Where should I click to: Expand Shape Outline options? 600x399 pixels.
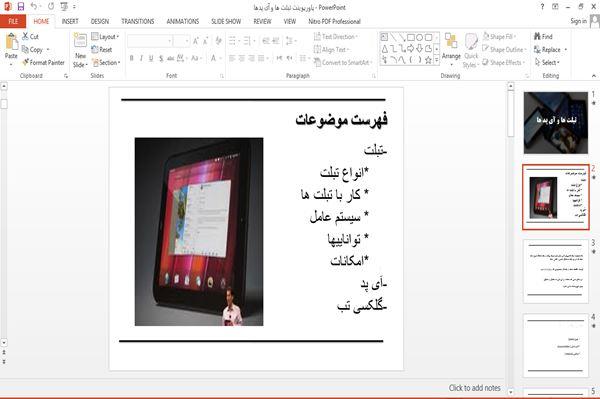[504, 49]
